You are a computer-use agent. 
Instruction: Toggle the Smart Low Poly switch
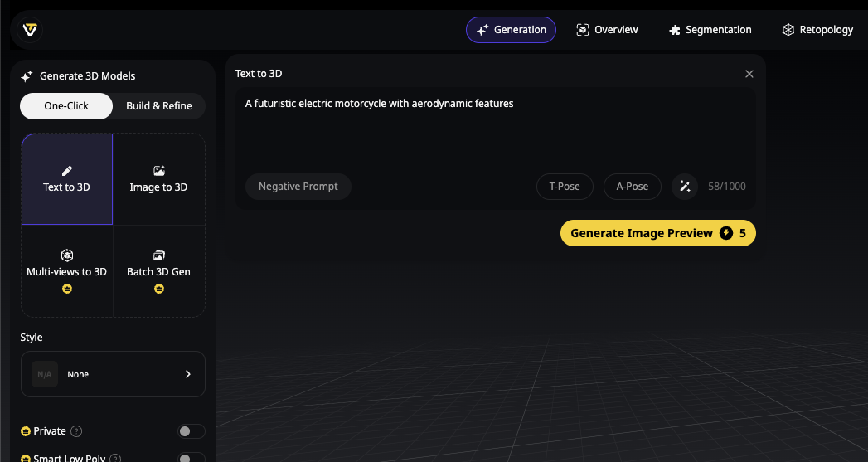pos(191,458)
